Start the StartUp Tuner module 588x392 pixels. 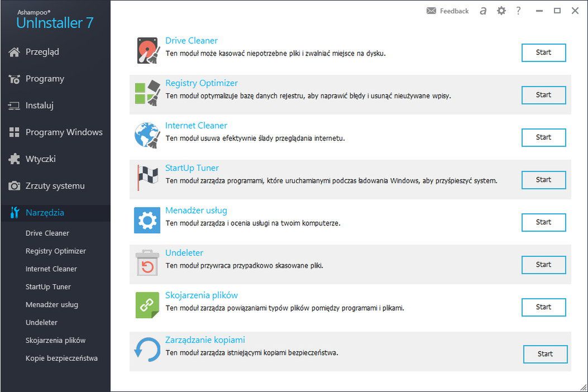coord(543,180)
